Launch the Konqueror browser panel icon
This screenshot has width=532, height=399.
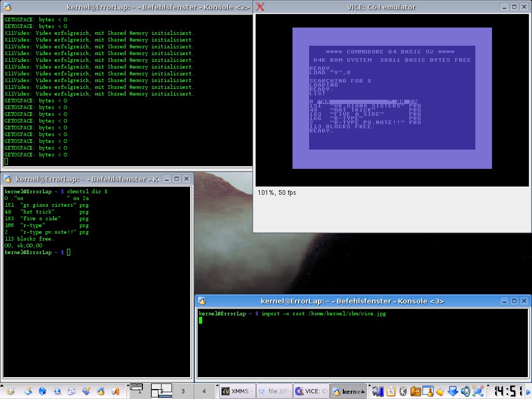pyautogui.click(x=57, y=391)
